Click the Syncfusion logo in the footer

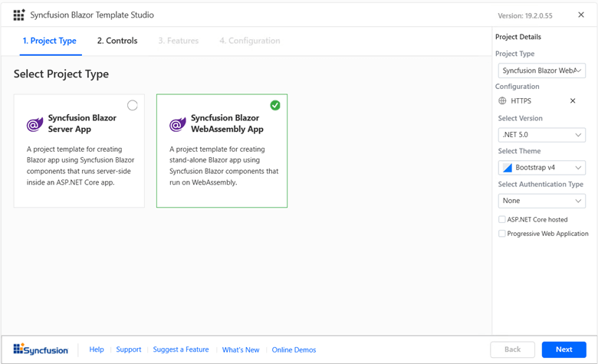click(41, 349)
